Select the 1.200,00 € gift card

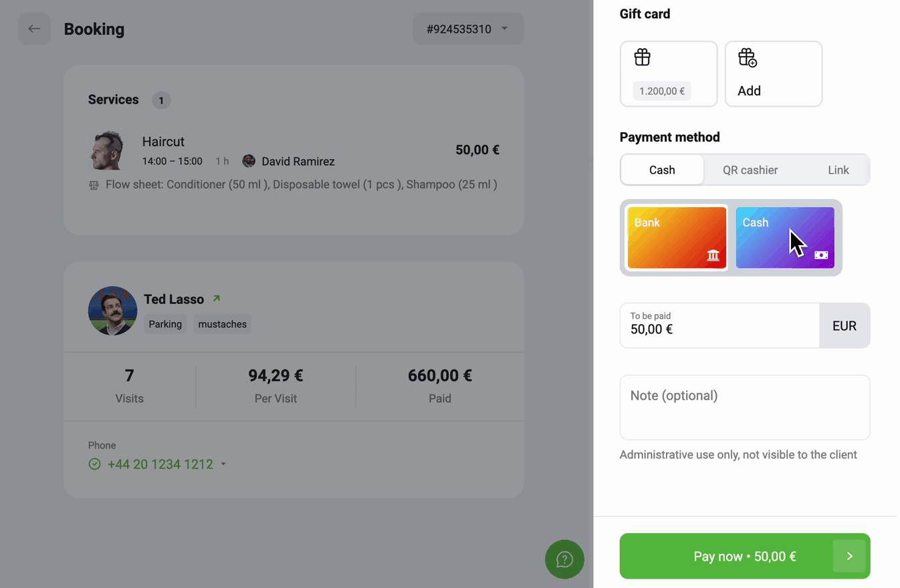[669, 73]
